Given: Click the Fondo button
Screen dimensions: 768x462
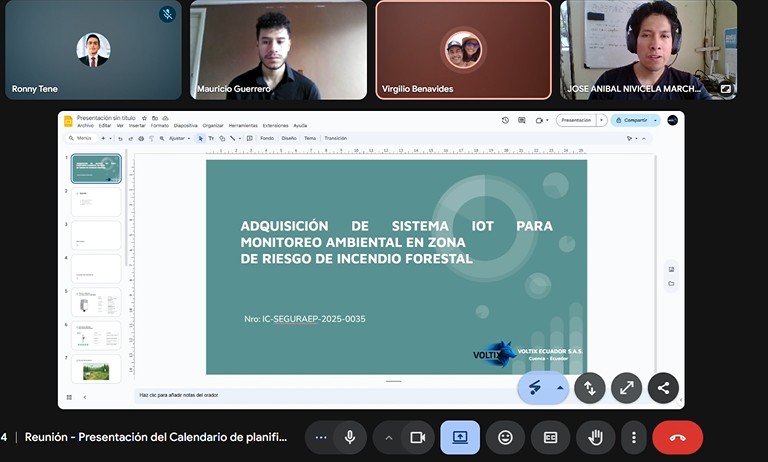Looking at the screenshot, I should pyautogui.click(x=267, y=139).
